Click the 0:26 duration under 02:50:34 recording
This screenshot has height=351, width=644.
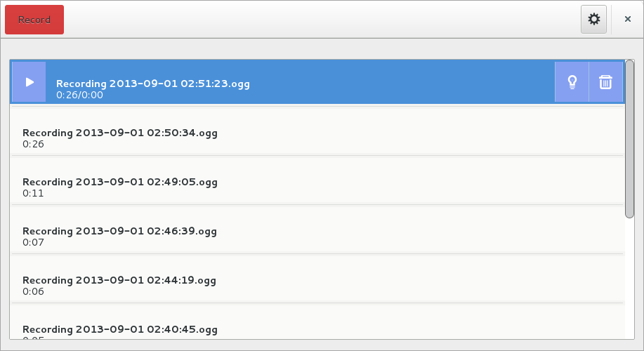[x=33, y=144]
